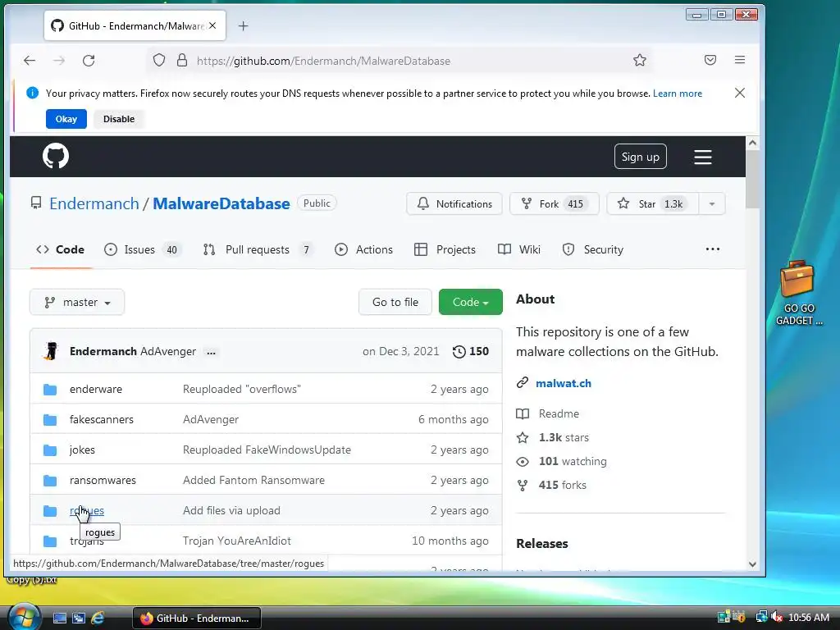Click the Endermanch avatar in commit row
The image size is (840, 630).
point(52,351)
